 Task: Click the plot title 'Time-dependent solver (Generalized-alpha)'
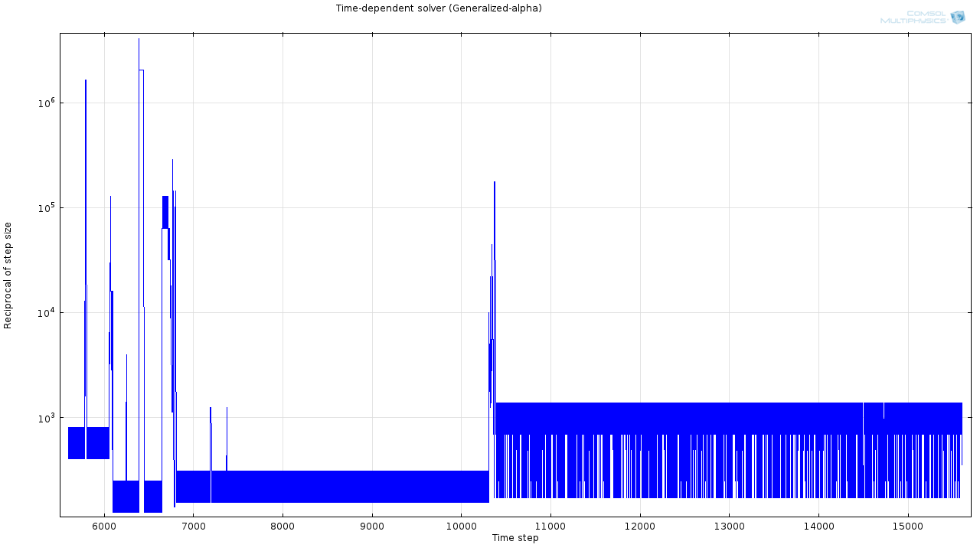pyautogui.click(x=439, y=8)
